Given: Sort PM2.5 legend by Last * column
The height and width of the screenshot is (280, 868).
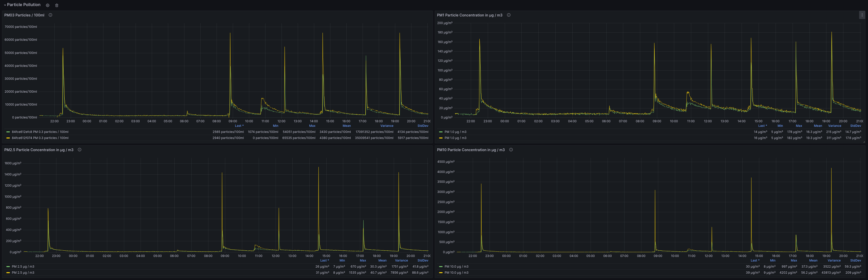Looking at the screenshot, I should 325,261.
